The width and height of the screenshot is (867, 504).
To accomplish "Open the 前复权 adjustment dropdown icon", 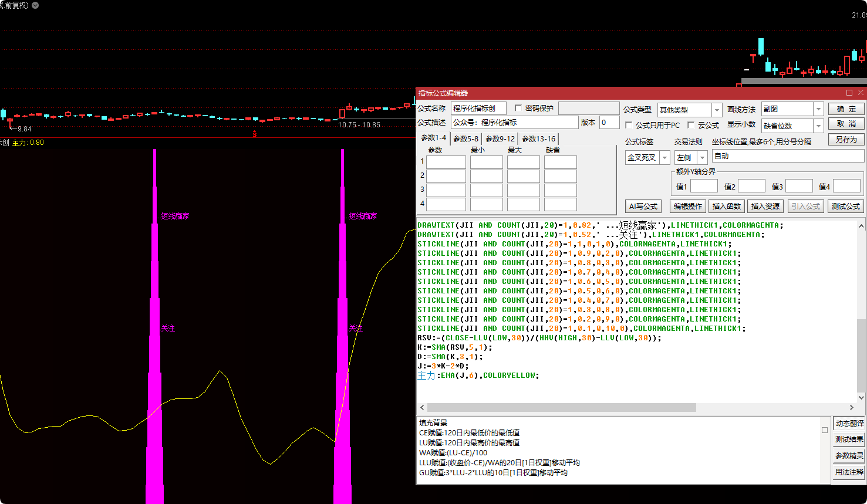I will point(35,5).
